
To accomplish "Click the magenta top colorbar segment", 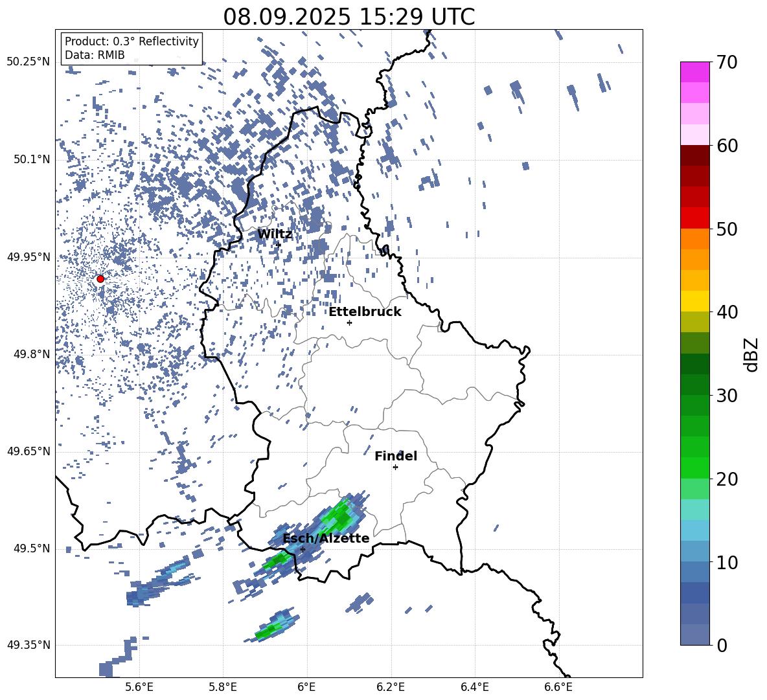I will [x=694, y=72].
